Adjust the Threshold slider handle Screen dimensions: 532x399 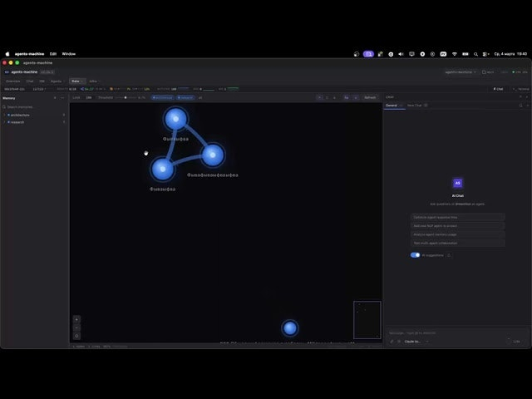point(126,97)
